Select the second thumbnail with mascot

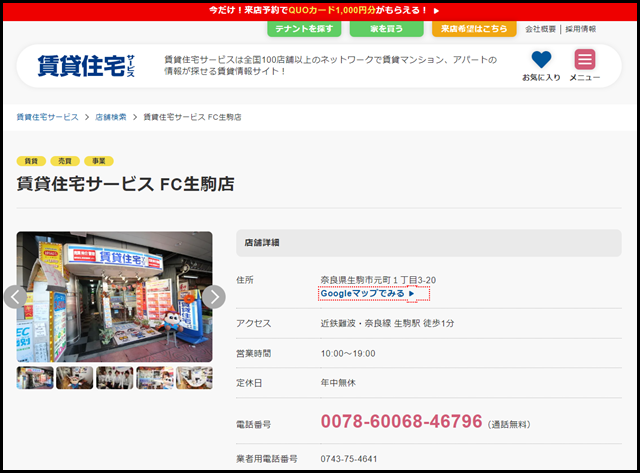click(x=75, y=378)
